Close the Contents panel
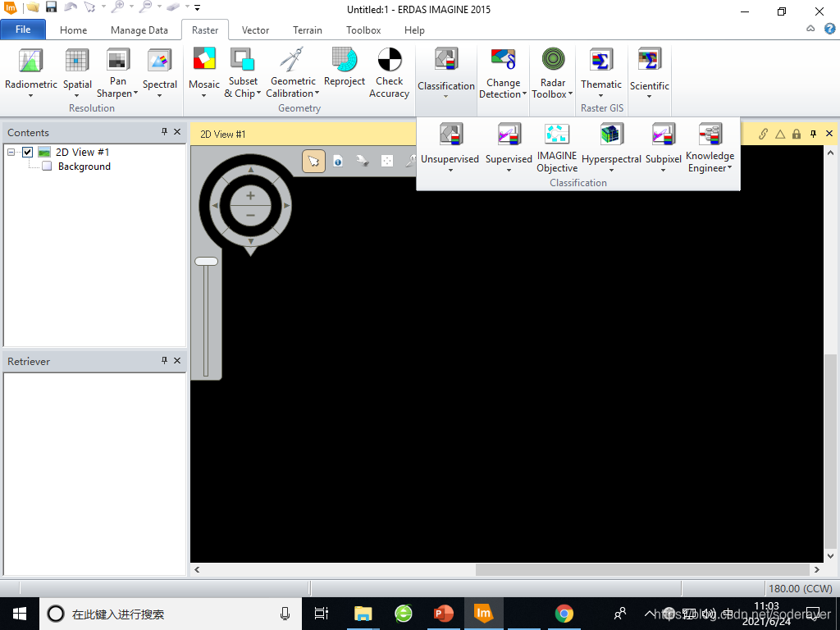The width and height of the screenshot is (840, 630). click(177, 132)
